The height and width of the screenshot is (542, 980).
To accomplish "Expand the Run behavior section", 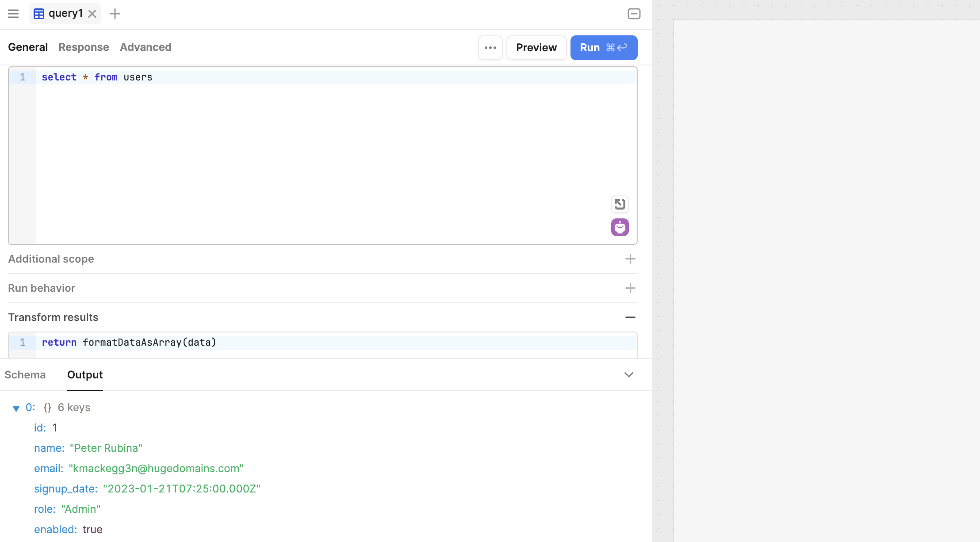I will (x=630, y=288).
